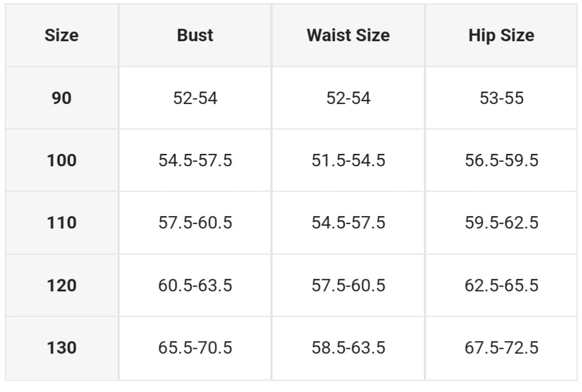Screen dimensions: 582x392
Task: Select the size 110 row label
Action: [x=61, y=222]
